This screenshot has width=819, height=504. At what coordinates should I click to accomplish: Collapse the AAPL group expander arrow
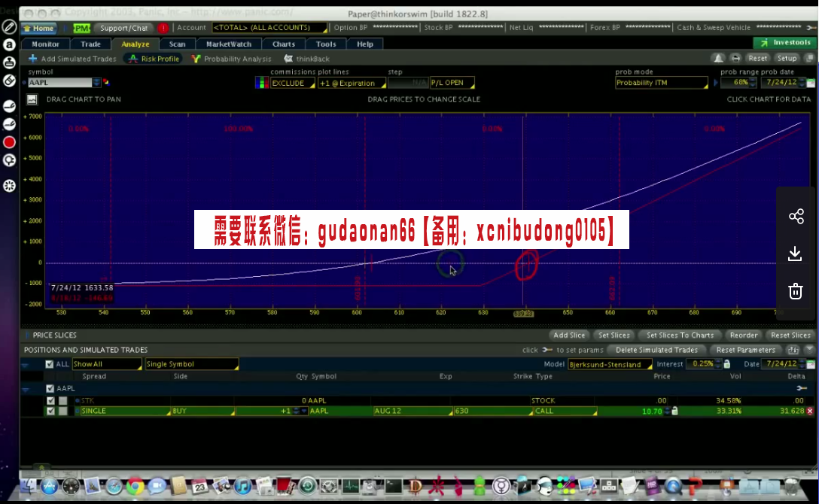coord(25,389)
